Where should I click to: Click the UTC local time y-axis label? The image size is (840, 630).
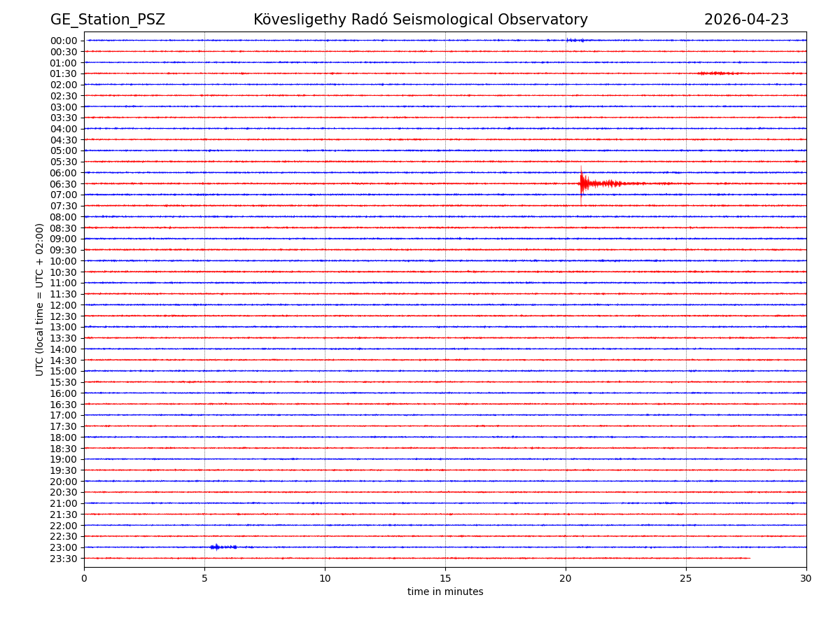(41, 300)
